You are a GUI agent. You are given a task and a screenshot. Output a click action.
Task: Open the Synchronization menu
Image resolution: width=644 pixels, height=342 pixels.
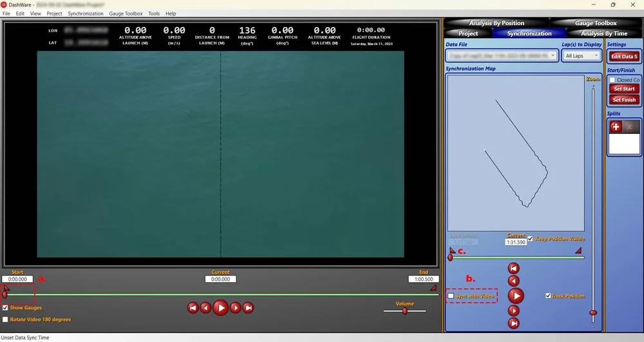coord(86,14)
